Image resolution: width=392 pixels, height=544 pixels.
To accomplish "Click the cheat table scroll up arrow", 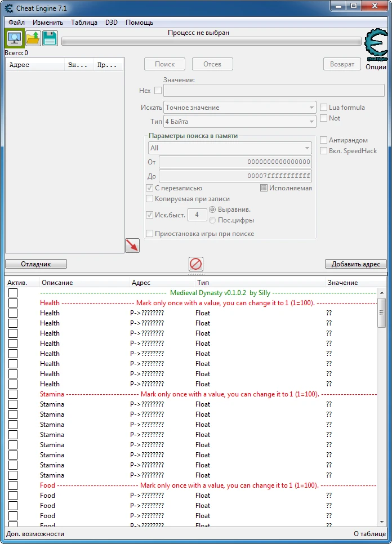I will pyautogui.click(x=382, y=293).
